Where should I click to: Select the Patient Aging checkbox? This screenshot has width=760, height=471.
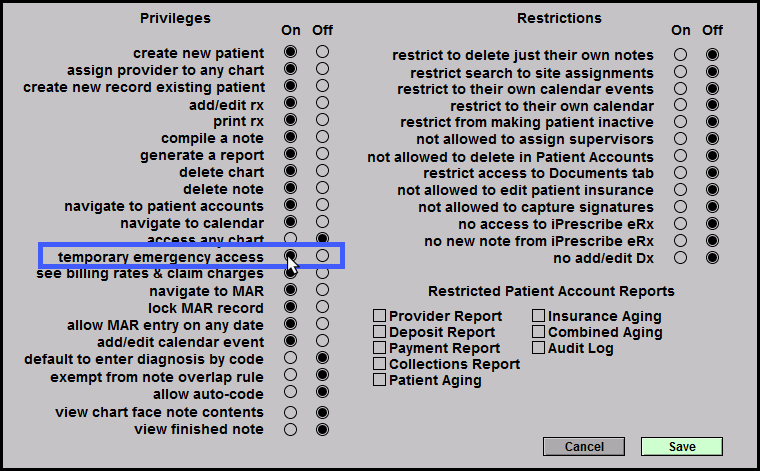pos(380,380)
